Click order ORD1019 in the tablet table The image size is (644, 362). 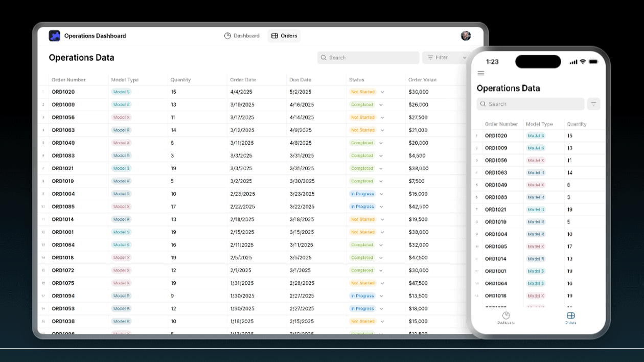click(63, 181)
